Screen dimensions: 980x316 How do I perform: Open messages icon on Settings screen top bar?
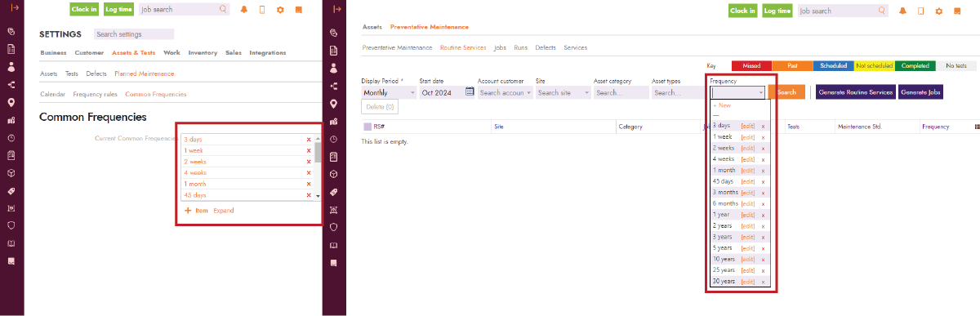coord(298,11)
